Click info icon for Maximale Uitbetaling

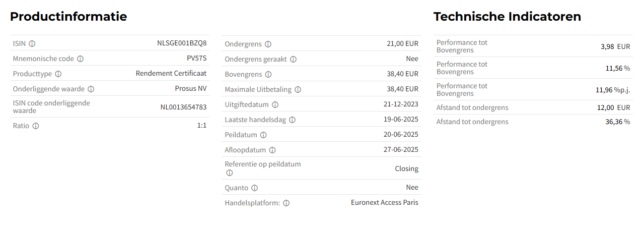pos(298,89)
